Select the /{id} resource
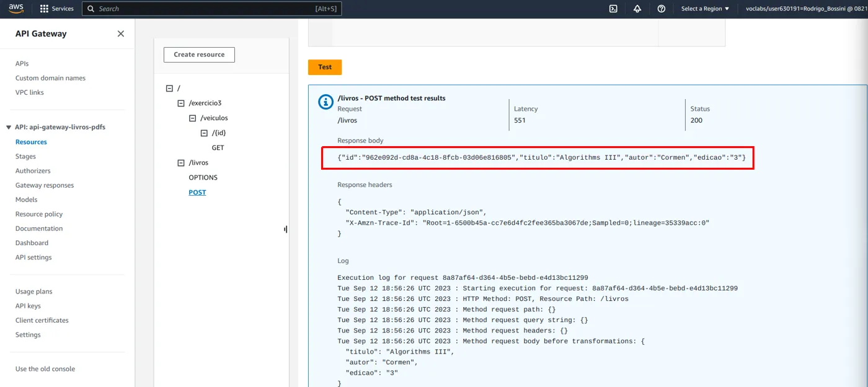The width and height of the screenshot is (868, 387). click(x=218, y=133)
